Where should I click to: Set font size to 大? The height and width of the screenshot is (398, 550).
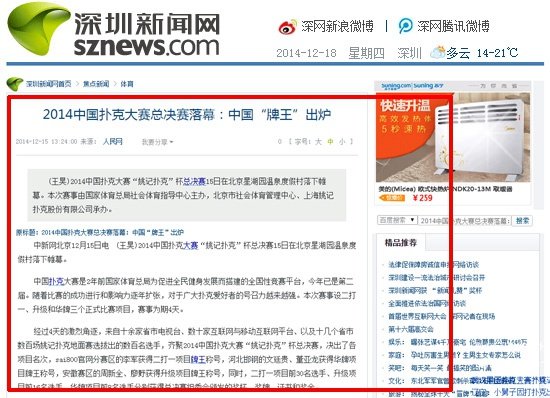coord(318,142)
